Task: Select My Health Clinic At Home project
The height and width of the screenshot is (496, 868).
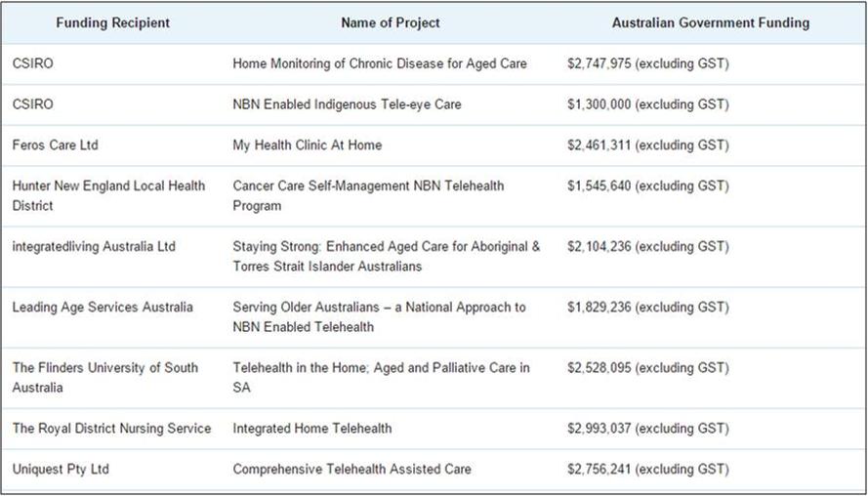Action: point(308,145)
